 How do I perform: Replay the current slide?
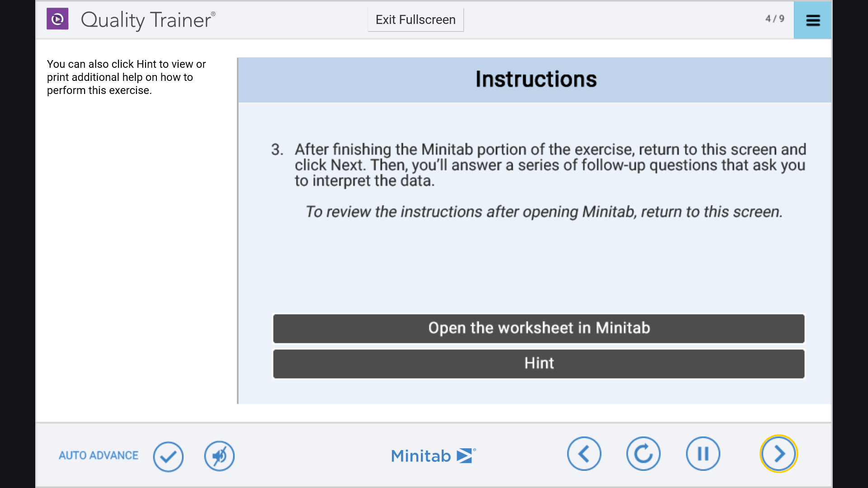[x=643, y=454]
